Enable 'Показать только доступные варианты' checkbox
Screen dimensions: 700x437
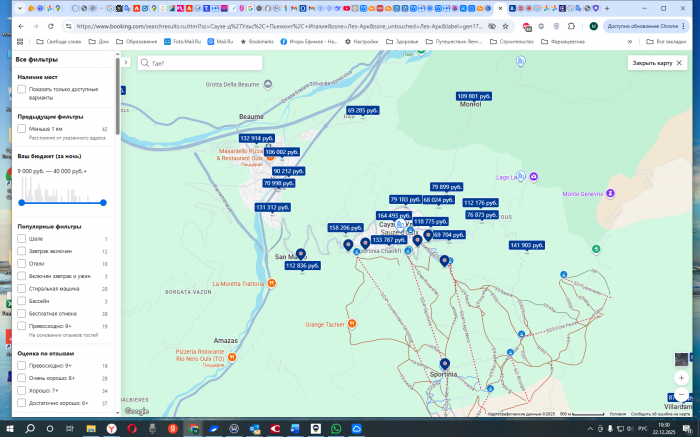(22, 89)
